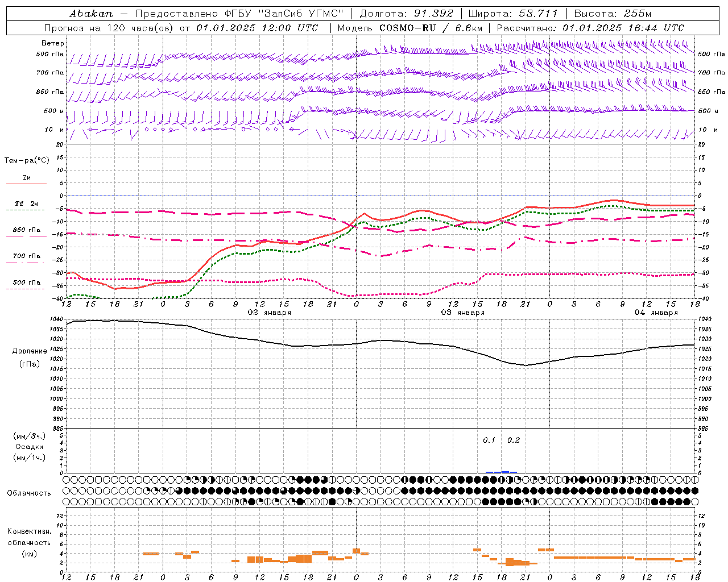Click the 700 гПа temperature legend label
The image size is (728, 582).
27,256
